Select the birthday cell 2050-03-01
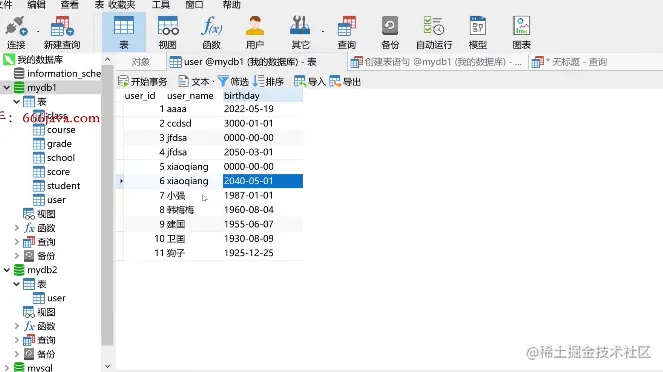This screenshot has width=663, height=372. pyautogui.click(x=262, y=152)
